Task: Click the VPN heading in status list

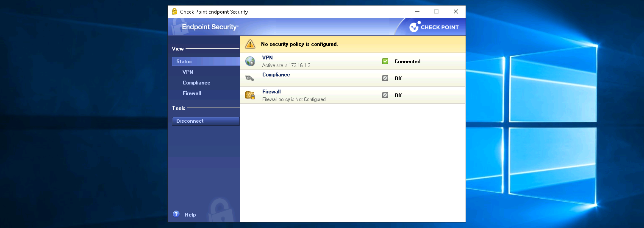Action: (x=267, y=58)
